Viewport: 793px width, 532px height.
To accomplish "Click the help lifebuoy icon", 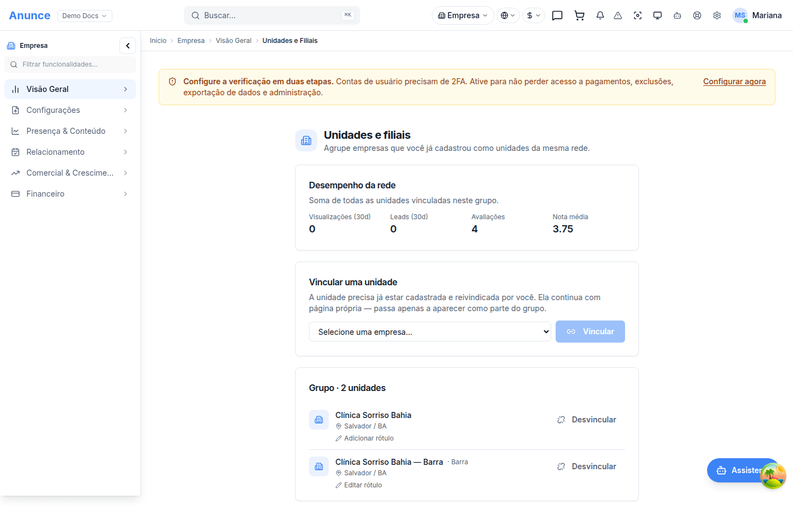I will coord(697,15).
